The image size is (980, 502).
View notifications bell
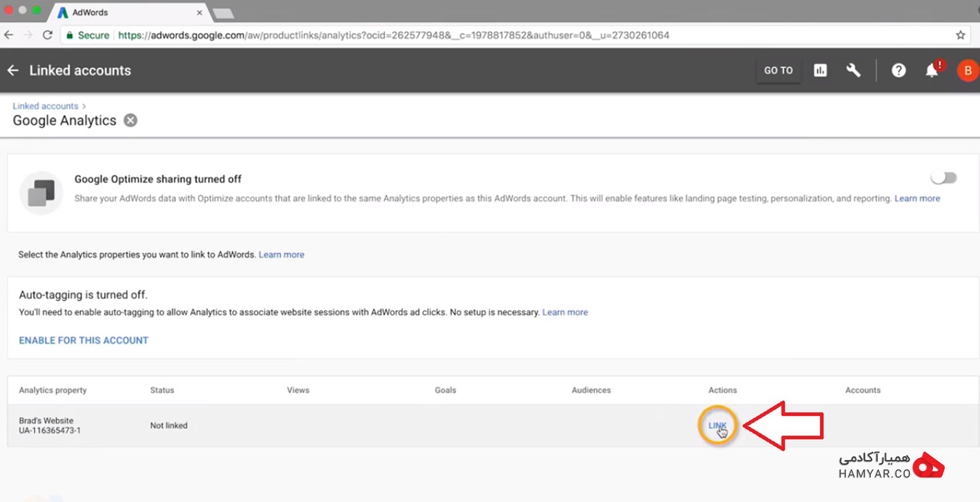tap(932, 70)
